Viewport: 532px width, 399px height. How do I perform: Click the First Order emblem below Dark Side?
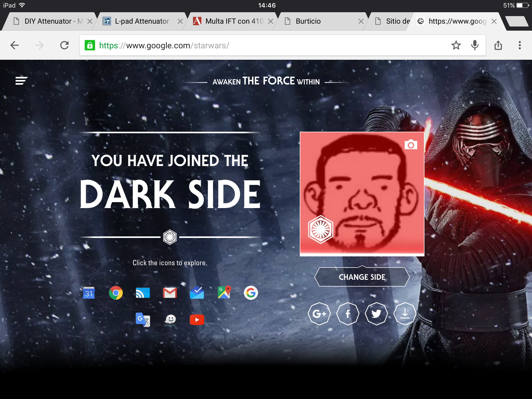(170, 237)
